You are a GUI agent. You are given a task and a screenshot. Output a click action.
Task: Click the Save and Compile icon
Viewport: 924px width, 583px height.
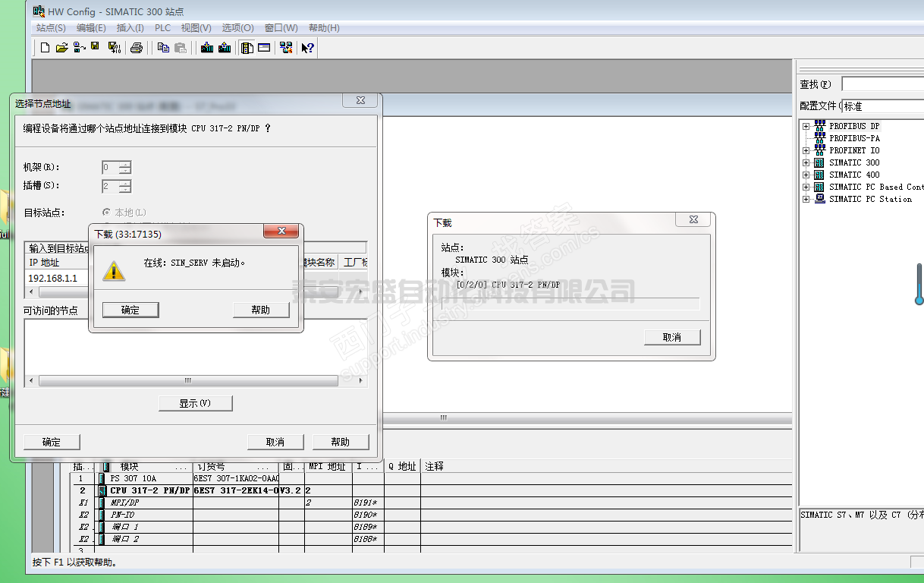pyautogui.click(x=114, y=48)
